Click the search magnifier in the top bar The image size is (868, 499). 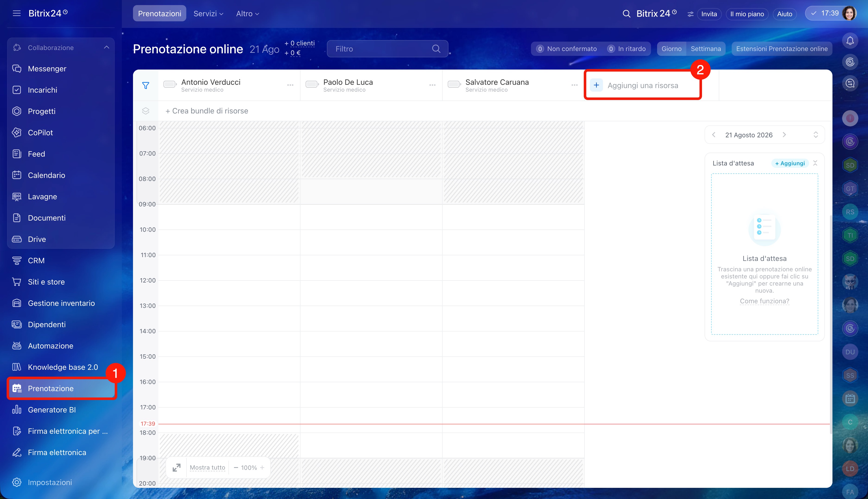tap(626, 14)
